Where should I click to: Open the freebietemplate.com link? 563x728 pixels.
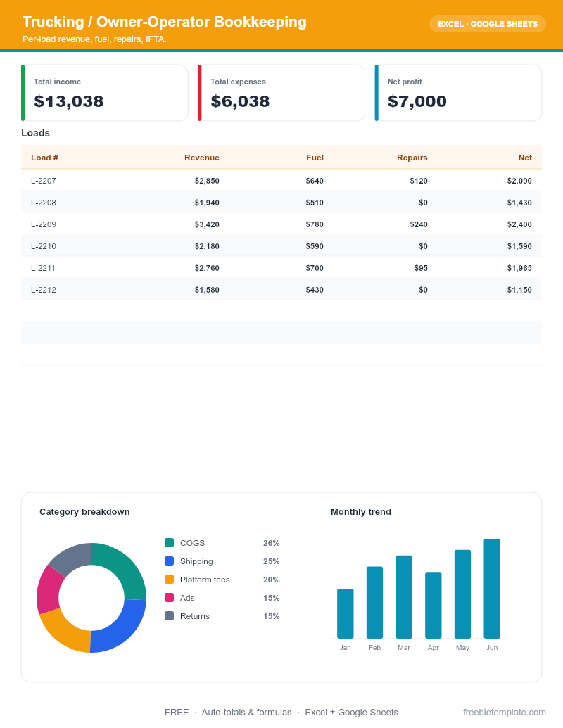(x=504, y=713)
